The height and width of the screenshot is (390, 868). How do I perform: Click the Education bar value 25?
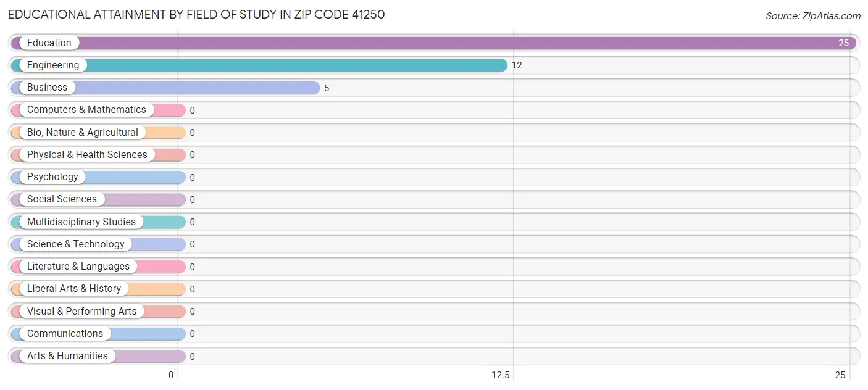(843, 43)
